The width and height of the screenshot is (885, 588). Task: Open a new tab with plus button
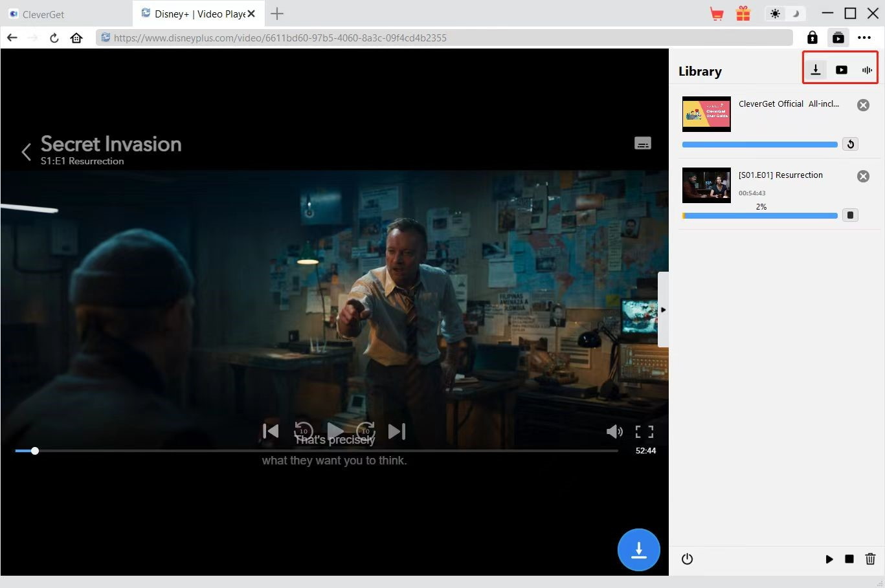pyautogui.click(x=277, y=14)
